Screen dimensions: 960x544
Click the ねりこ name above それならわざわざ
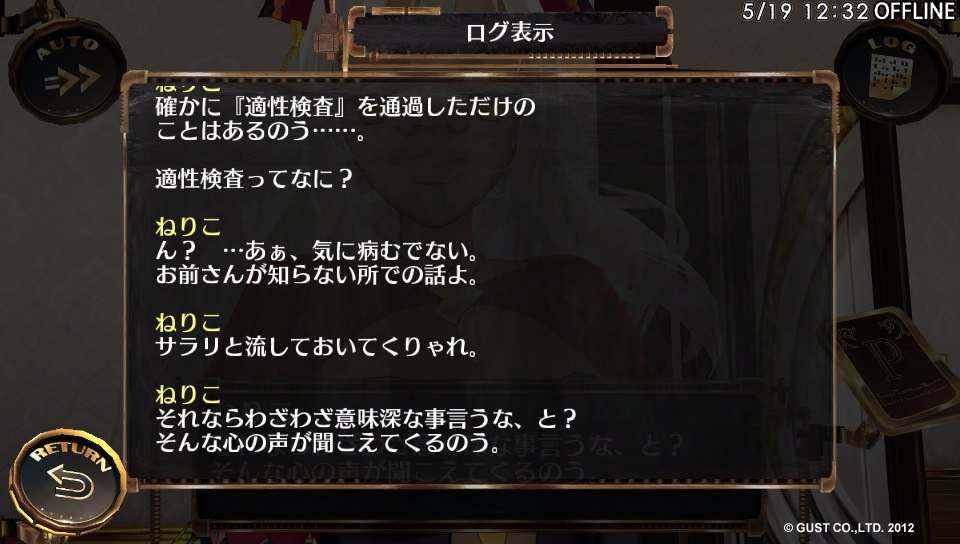[188, 395]
